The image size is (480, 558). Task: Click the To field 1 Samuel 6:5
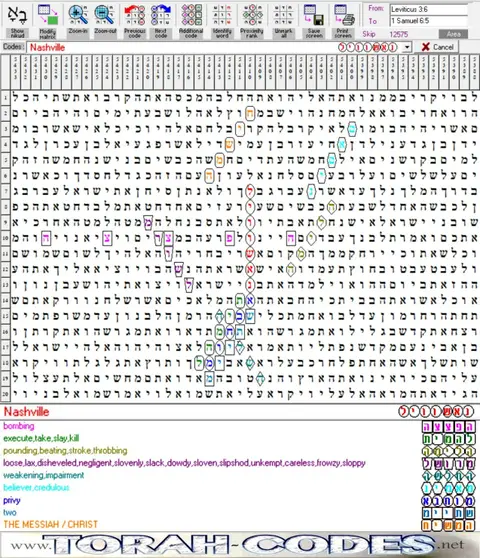428,21
